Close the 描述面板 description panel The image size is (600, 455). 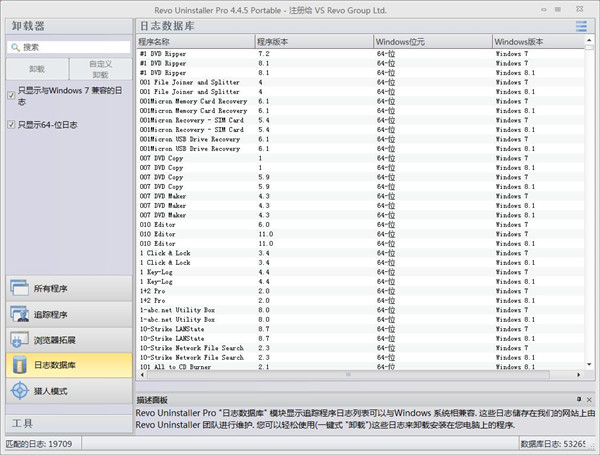click(x=587, y=400)
